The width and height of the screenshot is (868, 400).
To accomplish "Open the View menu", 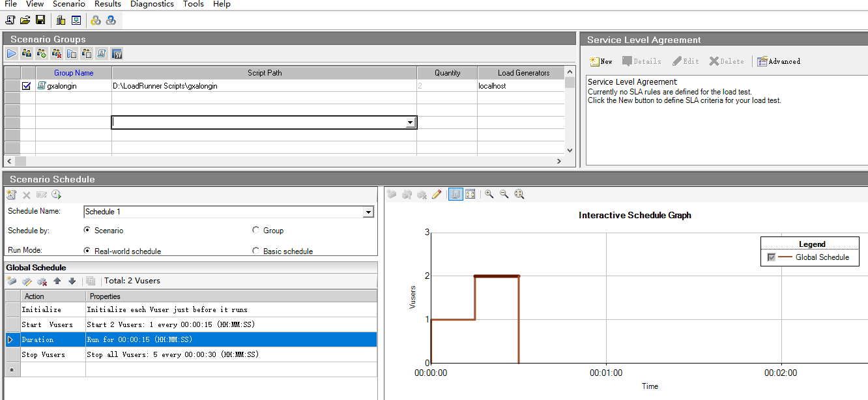I will coord(35,4).
